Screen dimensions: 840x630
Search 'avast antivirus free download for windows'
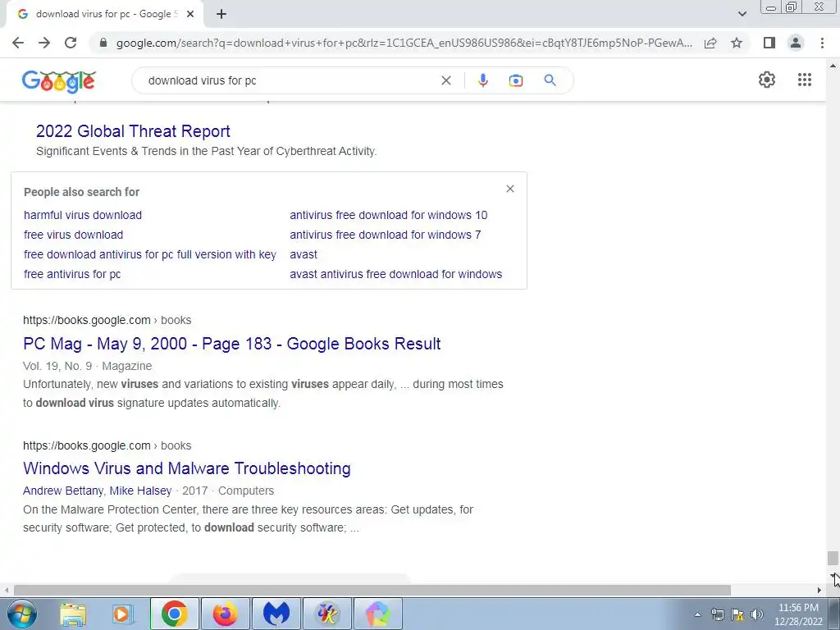396,274
